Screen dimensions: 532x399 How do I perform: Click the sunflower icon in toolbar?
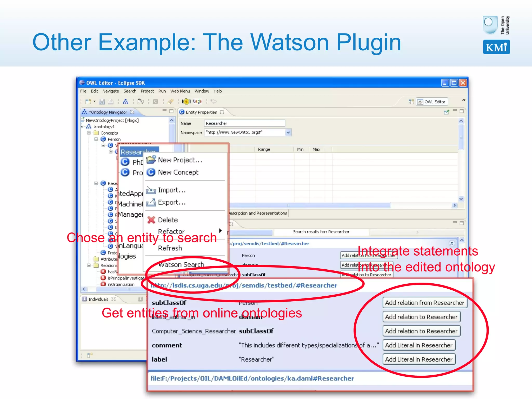[x=186, y=102]
